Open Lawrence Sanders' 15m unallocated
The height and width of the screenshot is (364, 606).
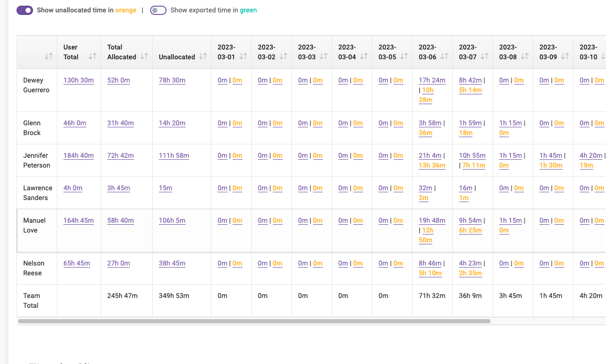(166, 188)
